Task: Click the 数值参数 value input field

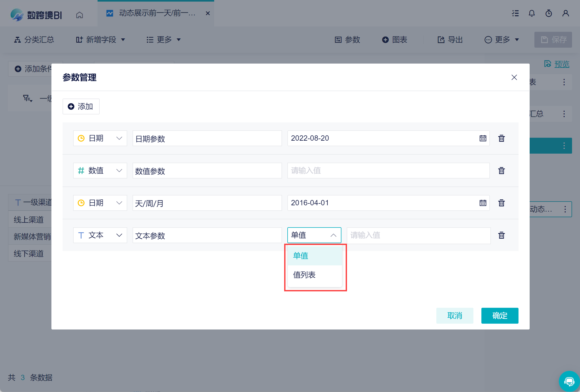Action: [x=388, y=171]
